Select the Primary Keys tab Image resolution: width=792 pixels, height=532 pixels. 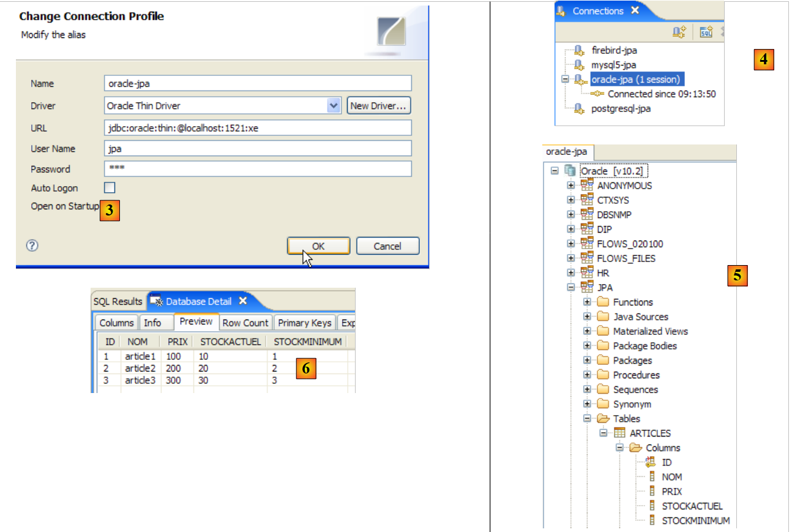click(x=304, y=323)
